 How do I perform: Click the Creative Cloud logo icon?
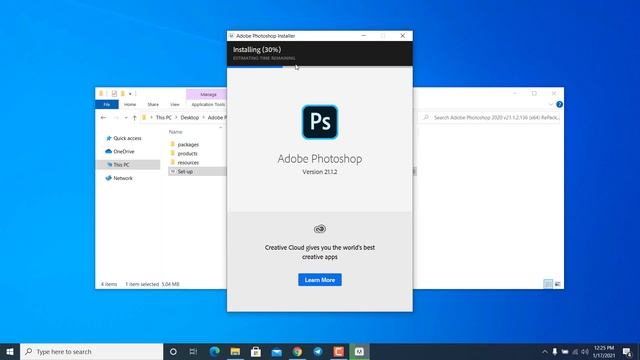[x=320, y=229]
